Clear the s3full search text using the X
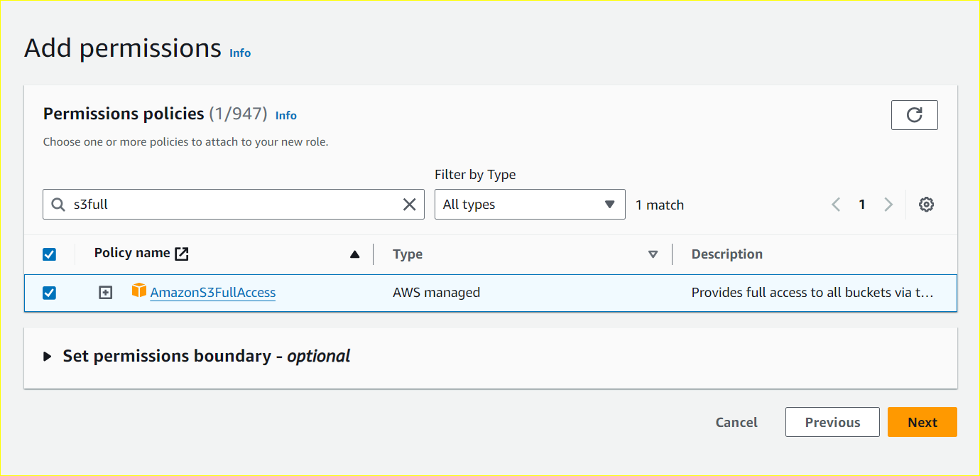The height and width of the screenshot is (476, 980). [409, 204]
